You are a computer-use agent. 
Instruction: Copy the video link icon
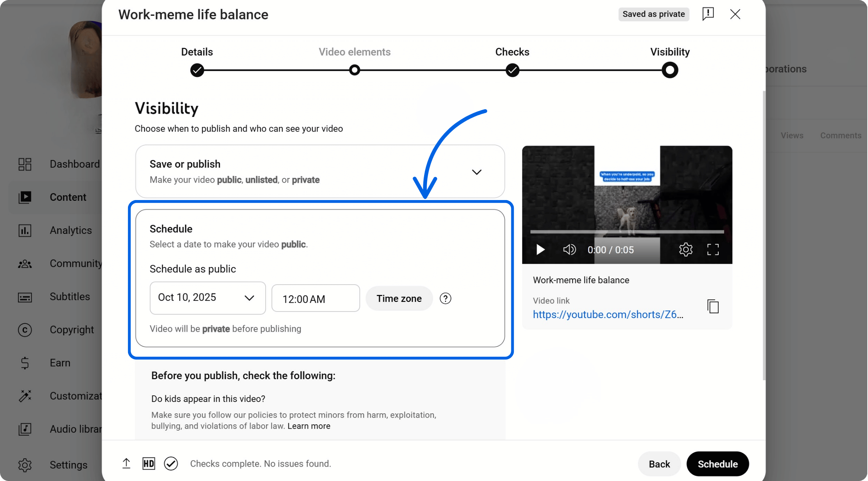click(x=712, y=307)
